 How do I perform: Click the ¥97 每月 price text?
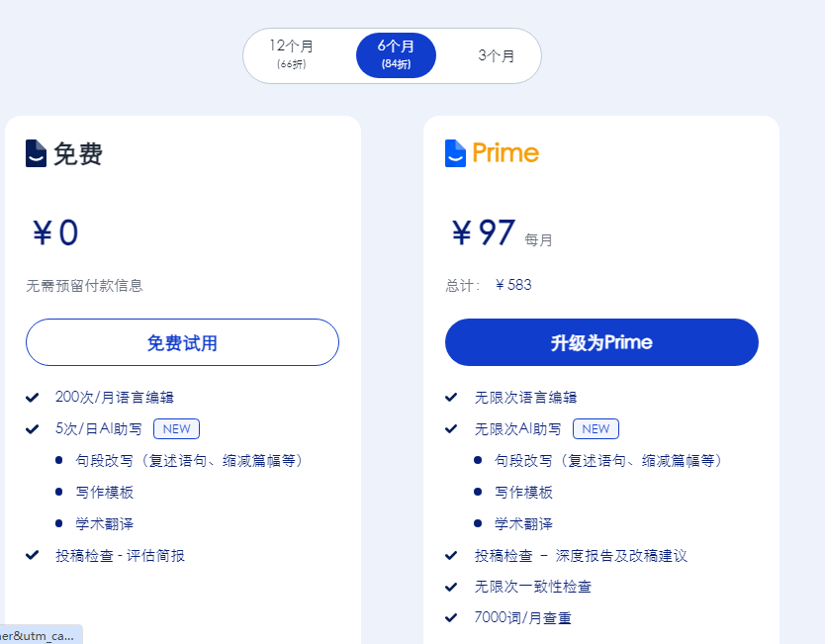[x=502, y=233]
